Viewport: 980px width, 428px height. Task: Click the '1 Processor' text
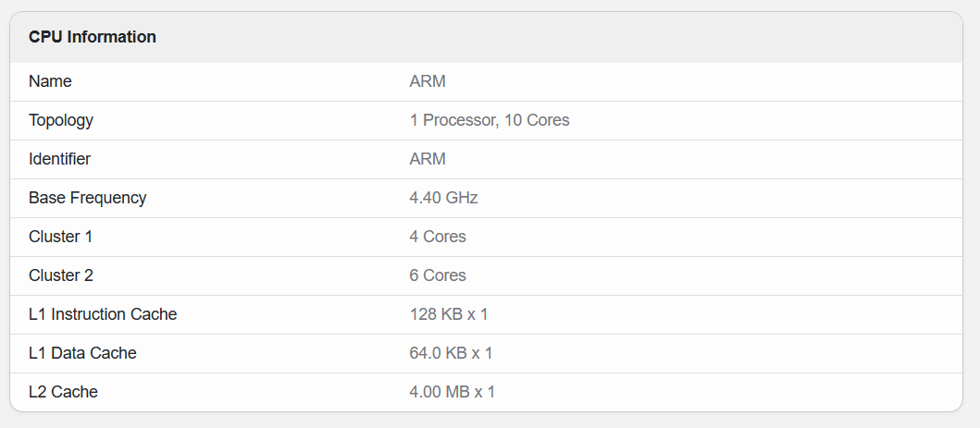[452, 120]
